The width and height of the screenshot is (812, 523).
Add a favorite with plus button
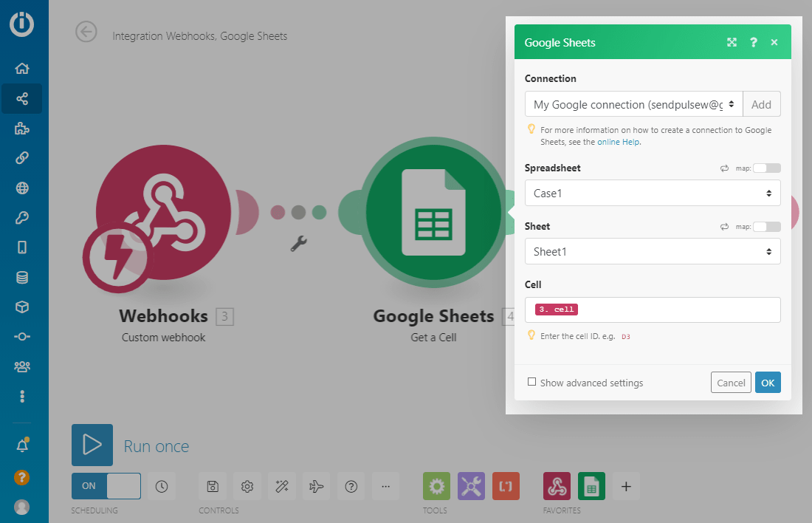[x=626, y=486]
